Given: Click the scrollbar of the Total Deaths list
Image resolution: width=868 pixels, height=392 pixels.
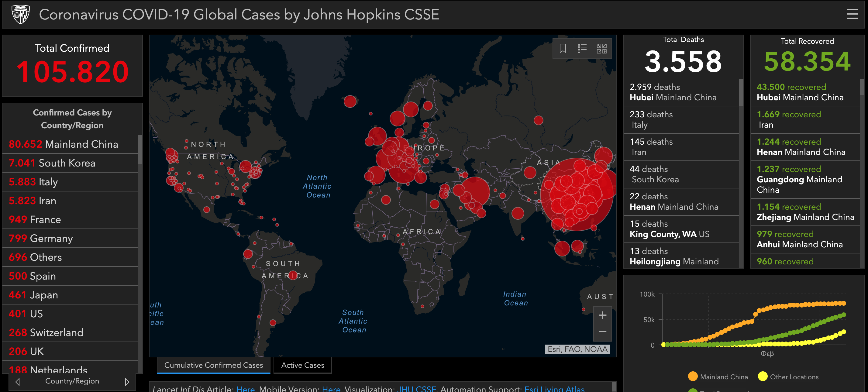Looking at the screenshot, I should [741, 92].
